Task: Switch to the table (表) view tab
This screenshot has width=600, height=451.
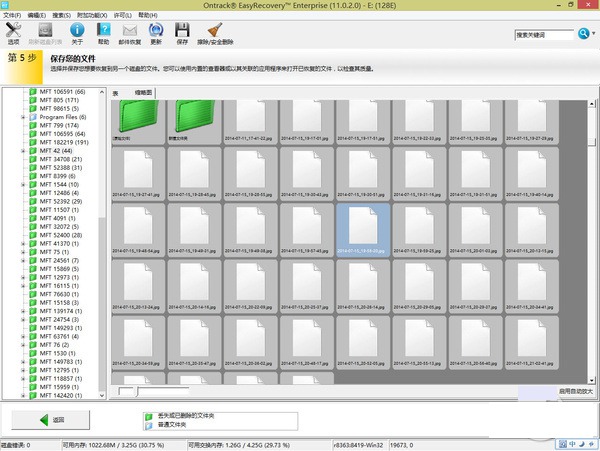Action: (115, 93)
